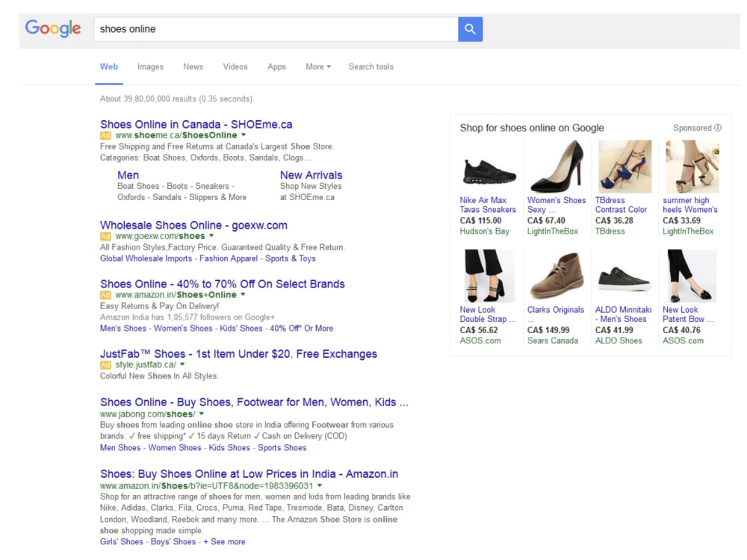Click New Look Patent Bow thumbnail
747x560 pixels.
coord(692,276)
